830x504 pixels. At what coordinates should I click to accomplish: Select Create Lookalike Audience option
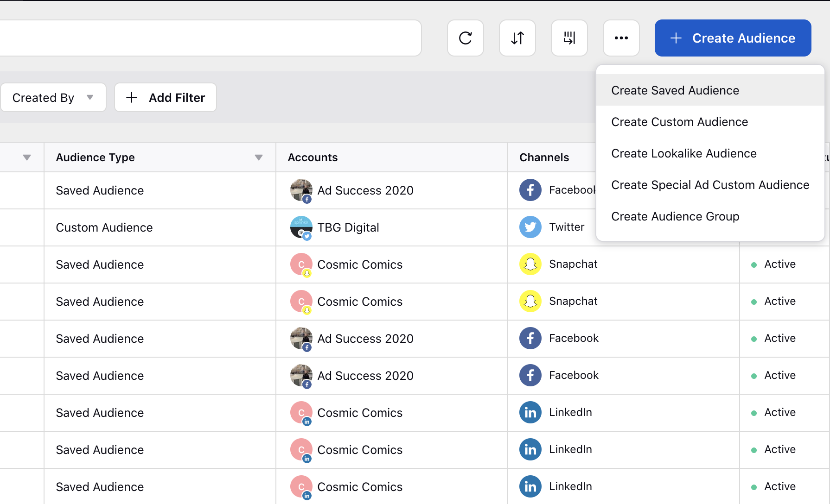(683, 153)
